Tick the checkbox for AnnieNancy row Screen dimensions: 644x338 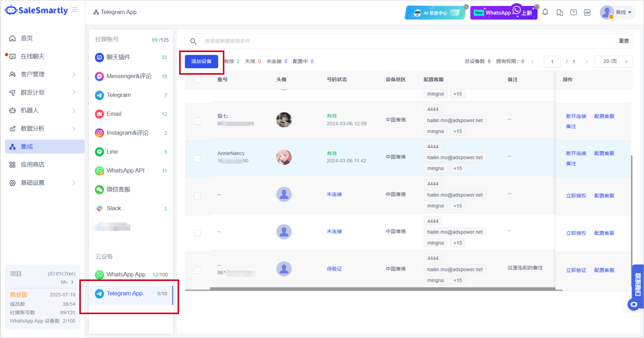click(x=197, y=159)
